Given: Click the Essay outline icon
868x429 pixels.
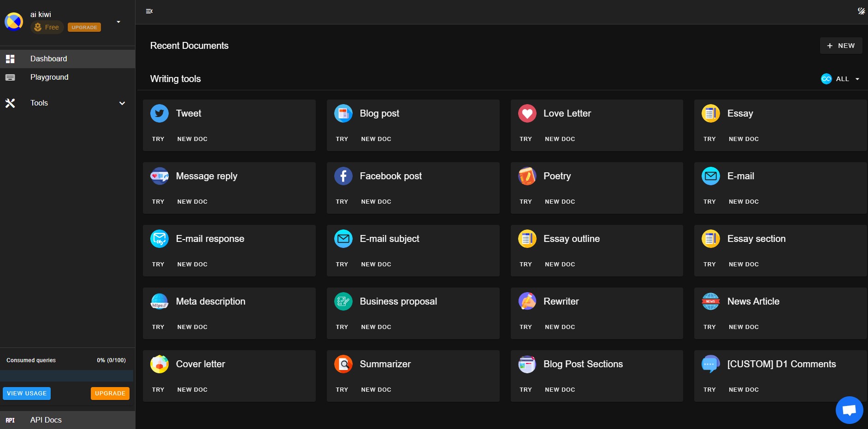Looking at the screenshot, I should pyautogui.click(x=527, y=239).
